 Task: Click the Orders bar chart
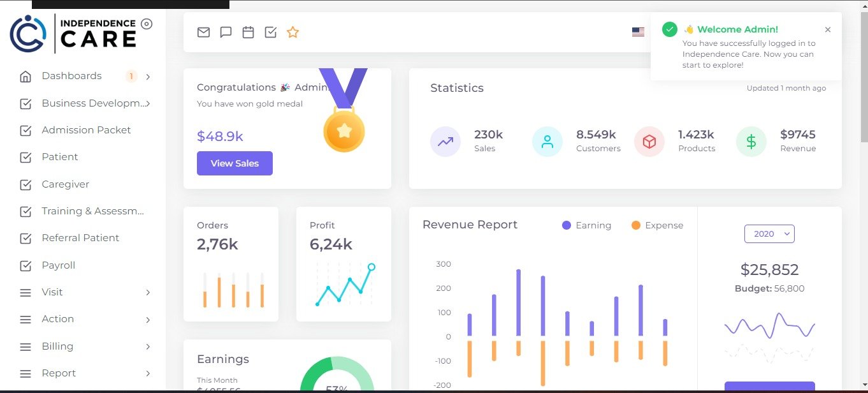point(234,290)
